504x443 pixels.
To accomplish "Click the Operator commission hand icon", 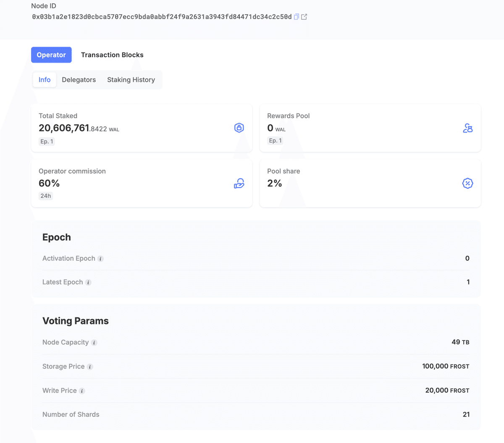I will pyautogui.click(x=239, y=184).
